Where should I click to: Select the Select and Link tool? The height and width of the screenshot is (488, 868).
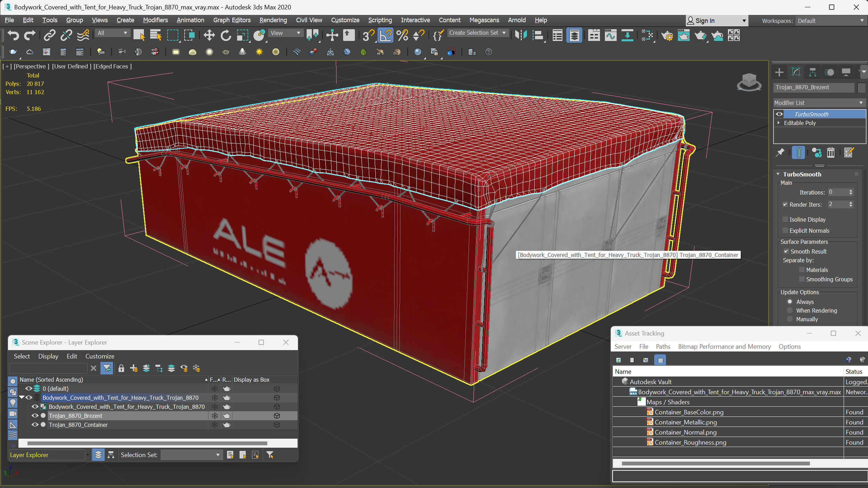click(49, 35)
